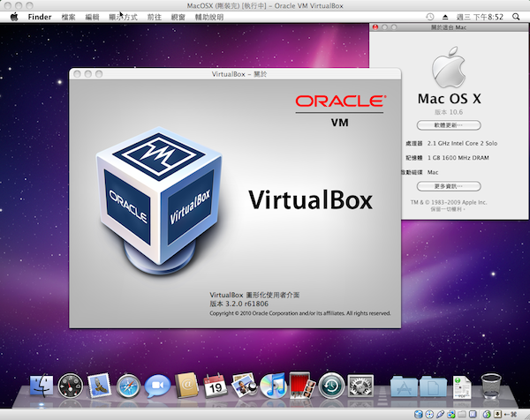The height and width of the screenshot is (420, 530).
Task: Open the Preview photos icon in Dock
Action: (244, 386)
